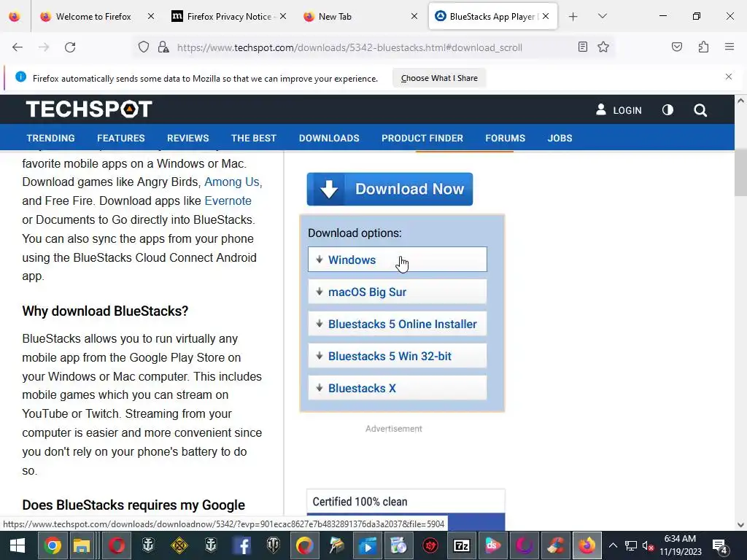Go back with the browser back arrow
747x560 pixels.
pyautogui.click(x=18, y=47)
